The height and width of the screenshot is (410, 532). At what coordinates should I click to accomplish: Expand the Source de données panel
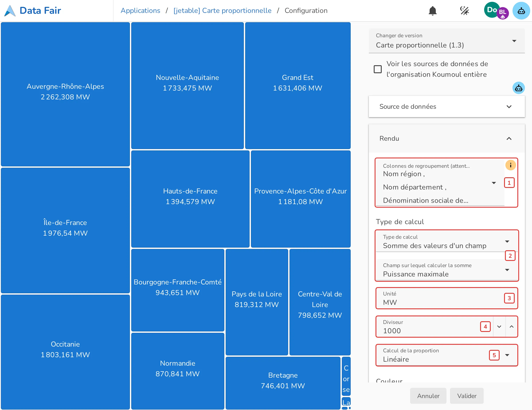click(x=446, y=106)
